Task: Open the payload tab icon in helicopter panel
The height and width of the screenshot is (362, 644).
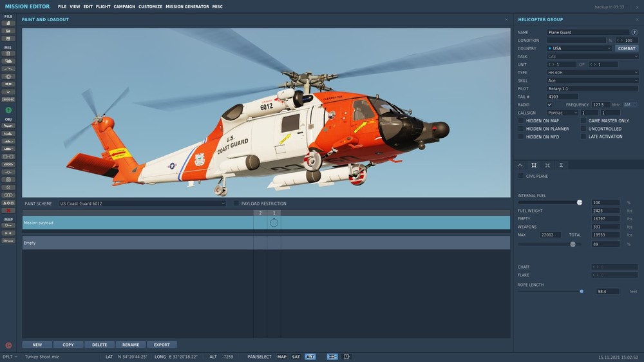Action: coord(534,165)
